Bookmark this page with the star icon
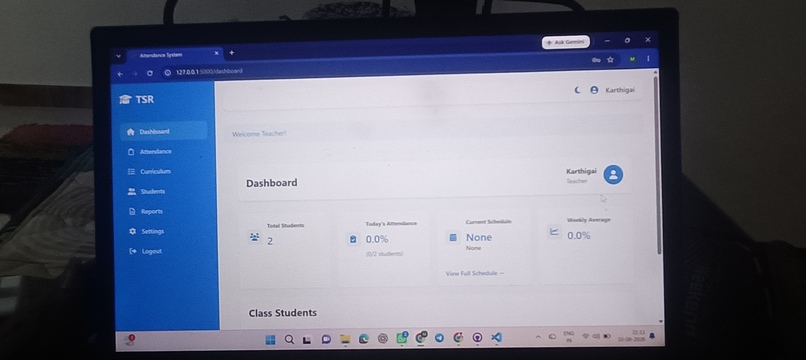This screenshot has width=806, height=360. [610, 60]
